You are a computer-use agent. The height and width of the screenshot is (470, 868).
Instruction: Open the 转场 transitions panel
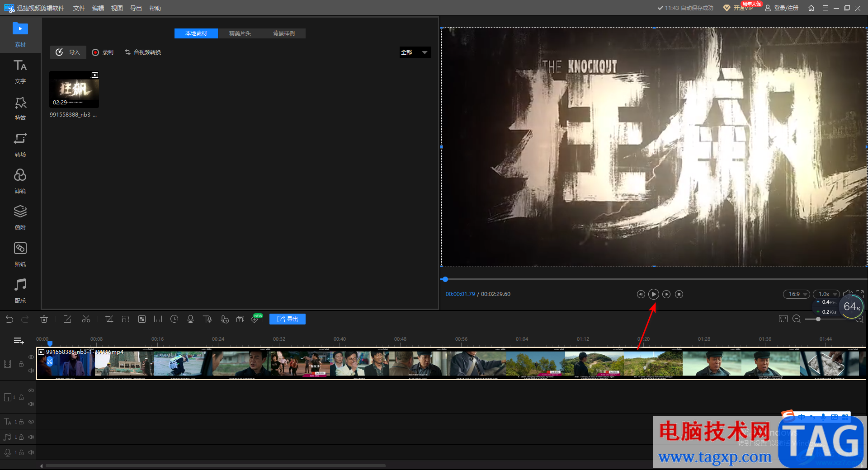tap(20, 145)
